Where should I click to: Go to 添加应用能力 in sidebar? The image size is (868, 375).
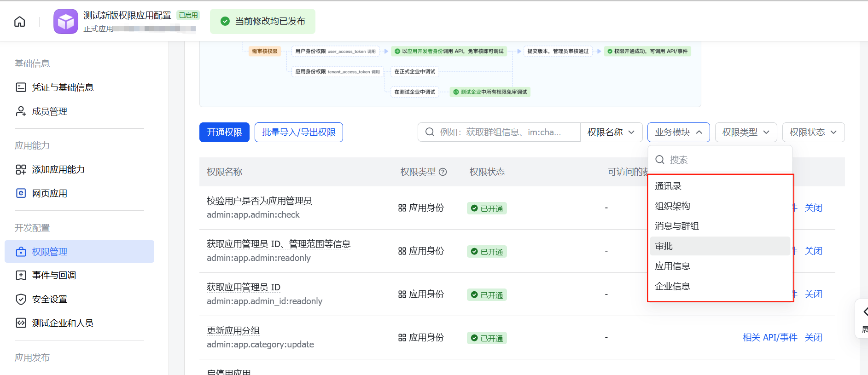(58, 169)
